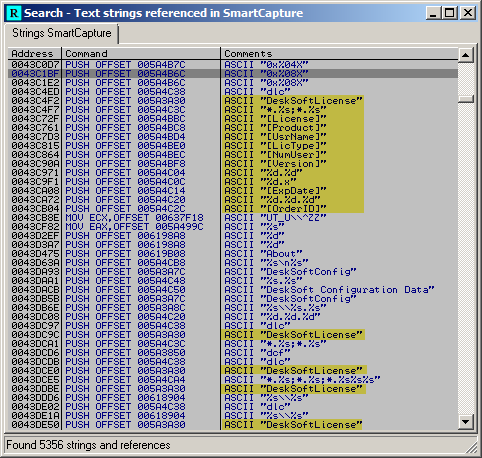
Task: Select the row at address 0043C0D7
Action: (x=233, y=65)
